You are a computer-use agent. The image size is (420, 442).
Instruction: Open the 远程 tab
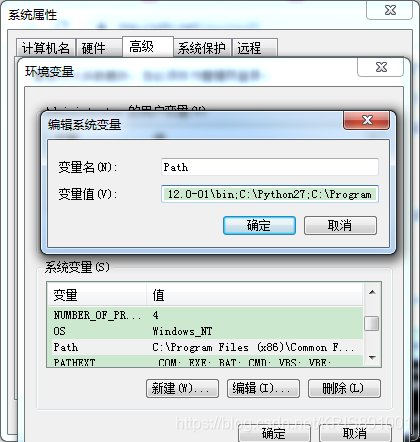coord(255,48)
